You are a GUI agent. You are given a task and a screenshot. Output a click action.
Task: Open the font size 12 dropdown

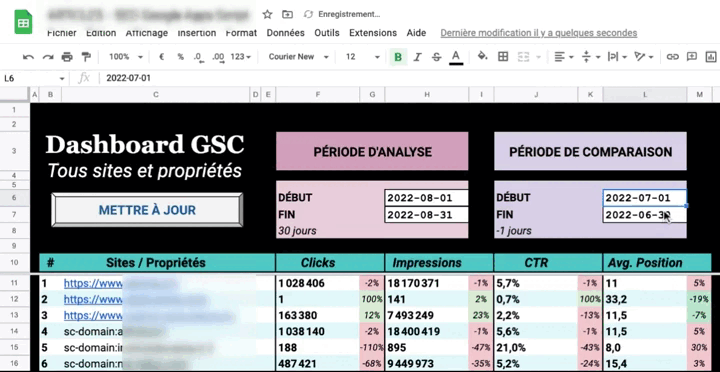click(x=363, y=57)
